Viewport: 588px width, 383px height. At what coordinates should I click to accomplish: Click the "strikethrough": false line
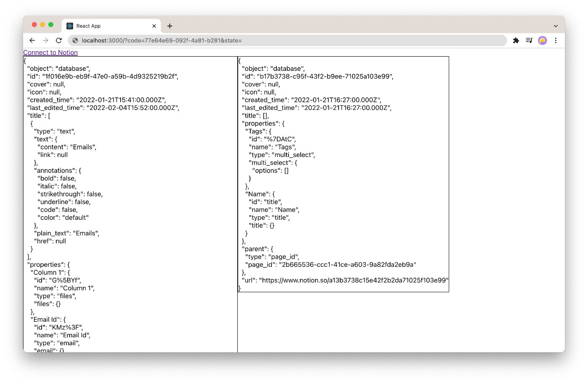click(x=70, y=194)
